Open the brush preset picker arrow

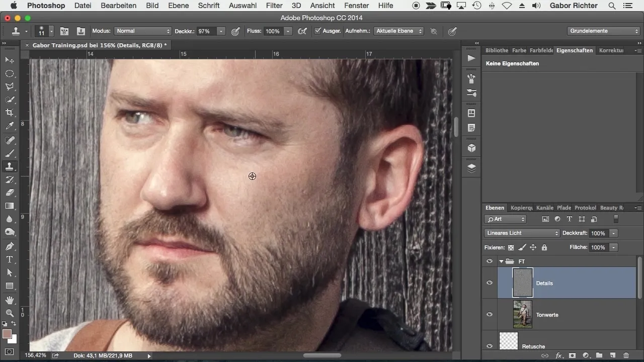point(51,31)
